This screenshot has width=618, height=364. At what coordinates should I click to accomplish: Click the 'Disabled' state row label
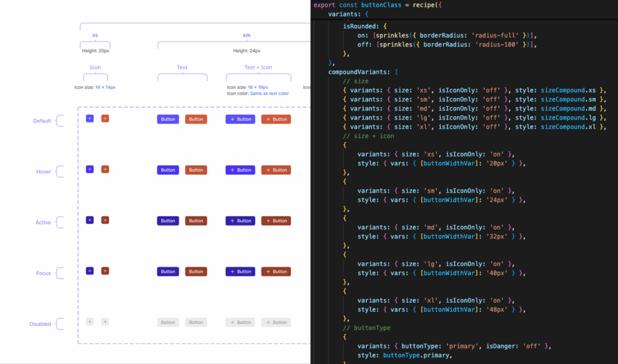(x=40, y=324)
